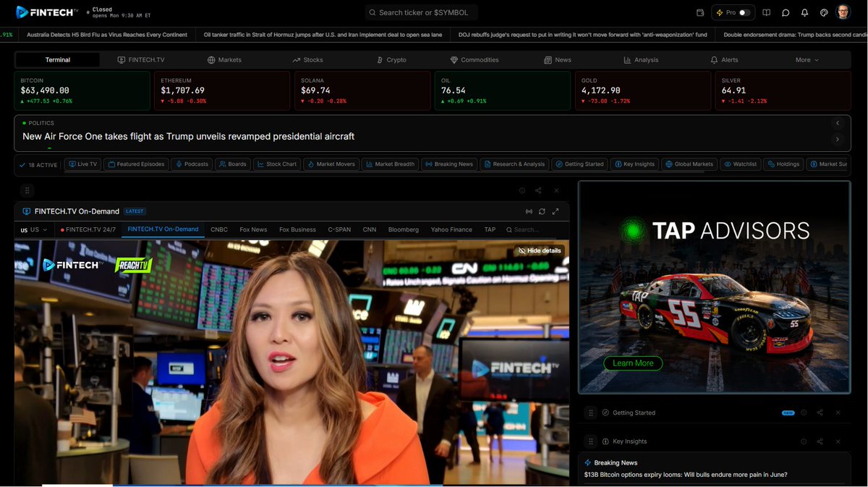Click the live broadcast signal icon
Image resolution: width=868 pixels, height=487 pixels.
[529, 211]
